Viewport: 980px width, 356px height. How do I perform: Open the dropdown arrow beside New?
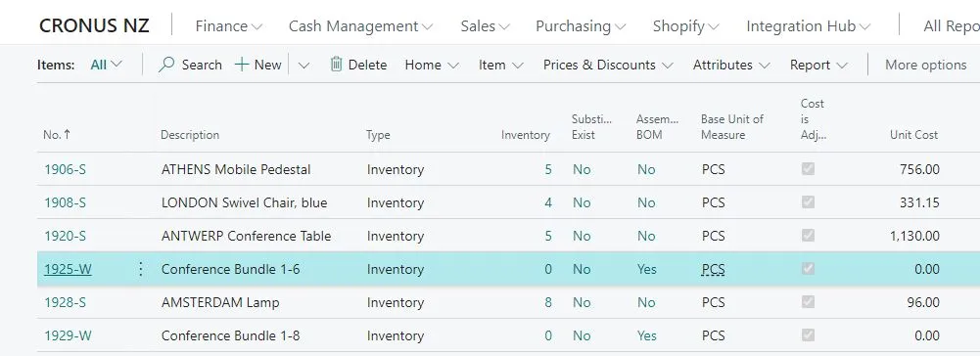coord(303,65)
